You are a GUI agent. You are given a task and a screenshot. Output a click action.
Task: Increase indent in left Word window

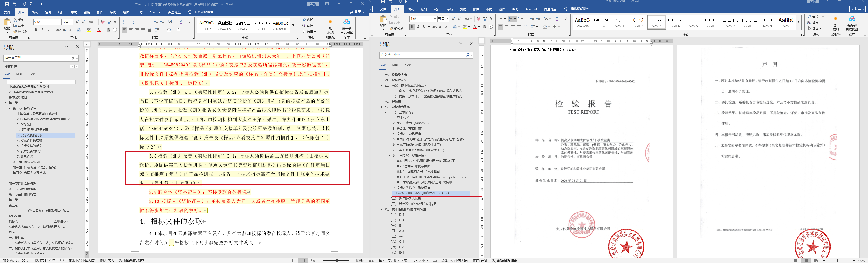tap(162, 22)
